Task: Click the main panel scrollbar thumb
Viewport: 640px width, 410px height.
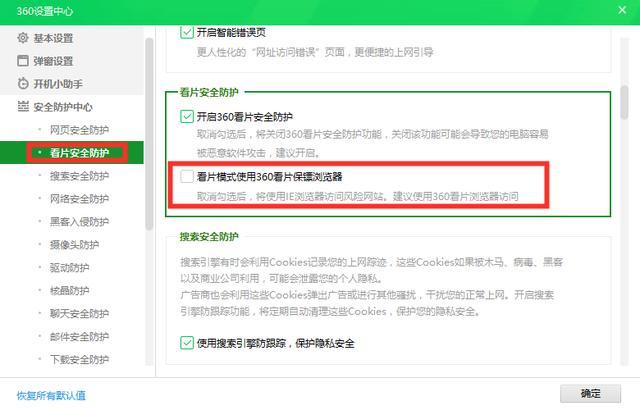Action: pos(624,102)
